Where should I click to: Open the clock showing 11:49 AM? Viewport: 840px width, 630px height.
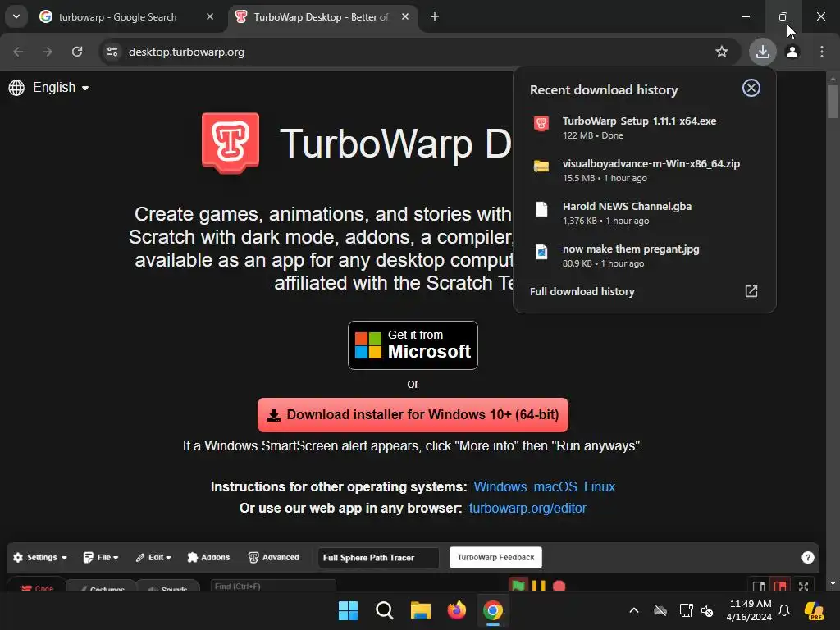click(x=749, y=610)
